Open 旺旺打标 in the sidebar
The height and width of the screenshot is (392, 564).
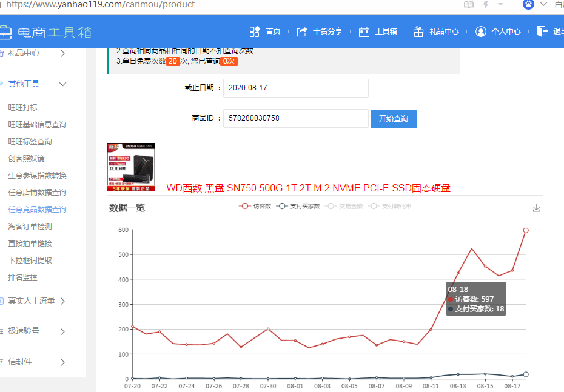22,108
